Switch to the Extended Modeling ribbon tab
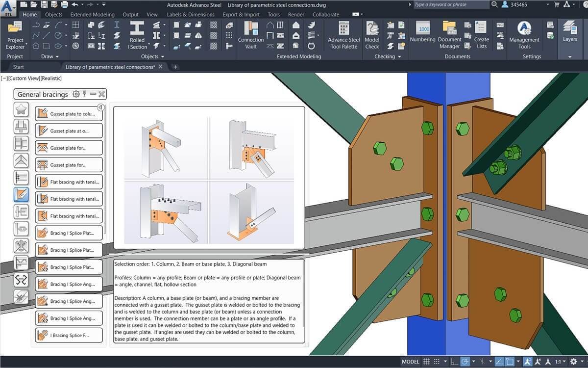This screenshot has width=588, height=368. [92, 14]
